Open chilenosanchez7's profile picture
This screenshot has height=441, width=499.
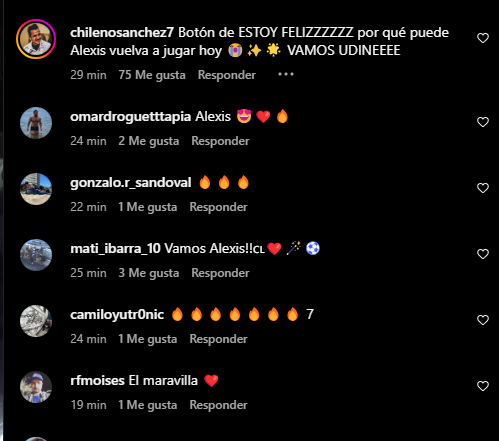(x=36, y=39)
